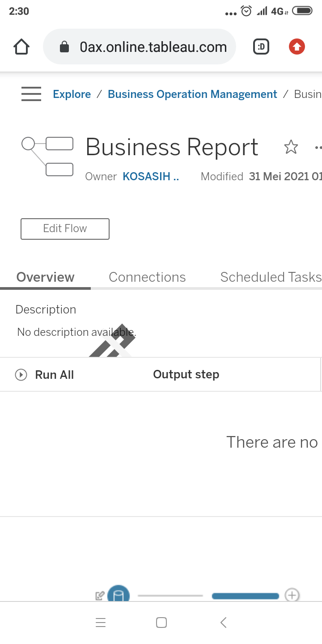
Task: Click the Run All play icon
Action: (21, 374)
